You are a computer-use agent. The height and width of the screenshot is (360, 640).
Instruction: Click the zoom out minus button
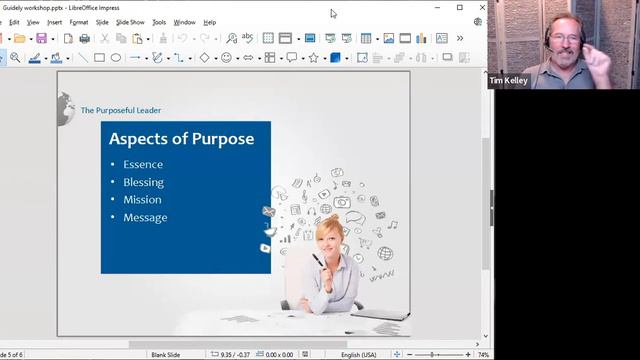[x=410, y=355]
